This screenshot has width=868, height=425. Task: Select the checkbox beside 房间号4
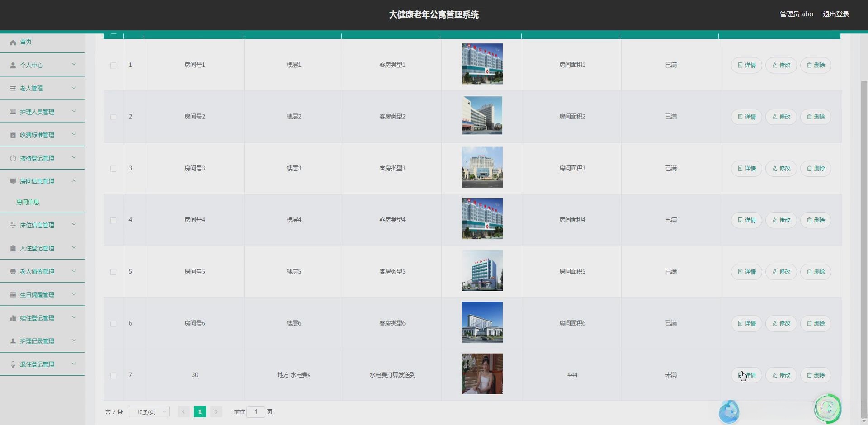point(113,220)
